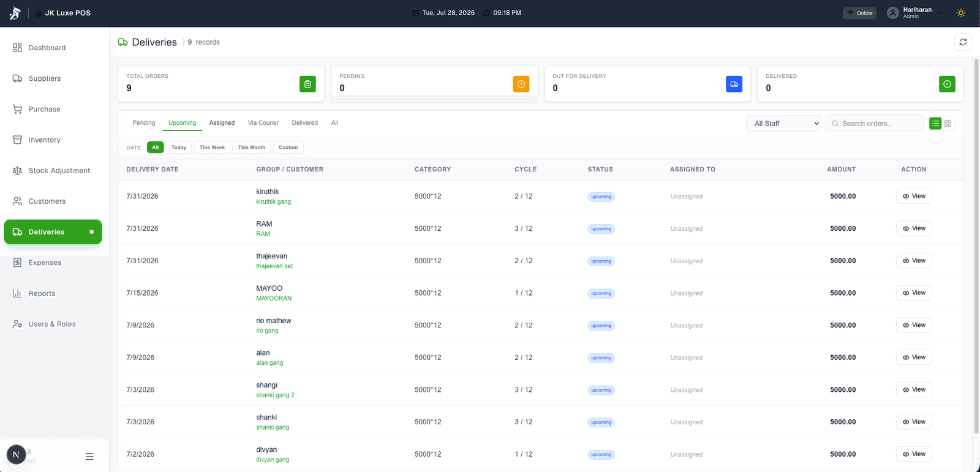Open the Dashboard sidebar item
This screenshot has width=980, height=472.
[53, 48]
